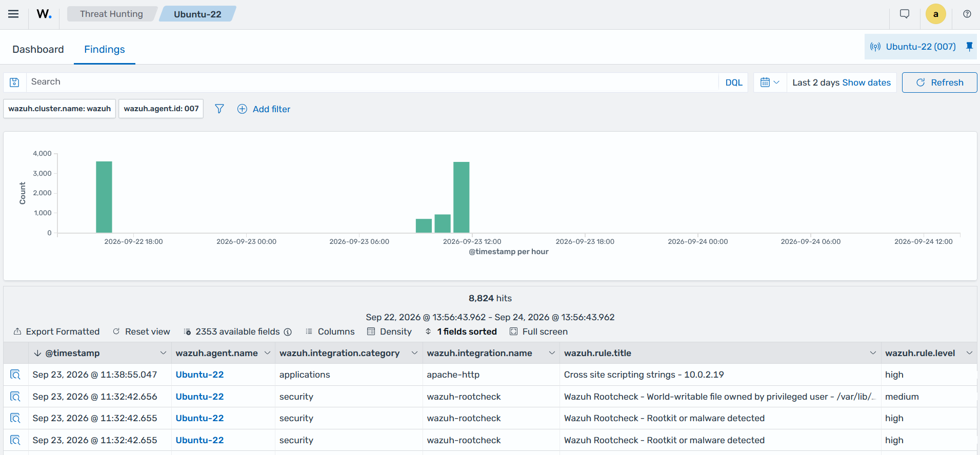Select the Findings tab

[105, 49]
